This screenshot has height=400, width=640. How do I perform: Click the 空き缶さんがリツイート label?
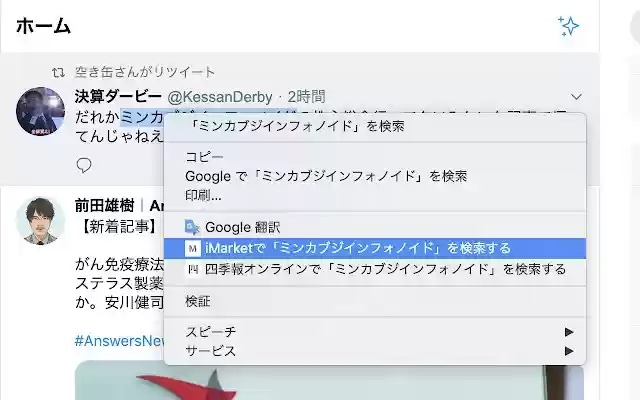[144, 72]
